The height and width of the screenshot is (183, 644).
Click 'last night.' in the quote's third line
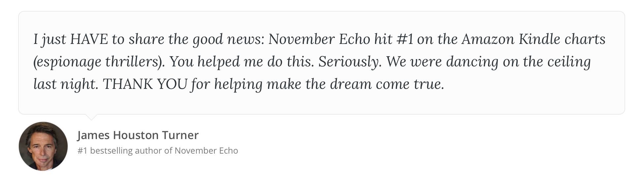[x=66, y=84]
